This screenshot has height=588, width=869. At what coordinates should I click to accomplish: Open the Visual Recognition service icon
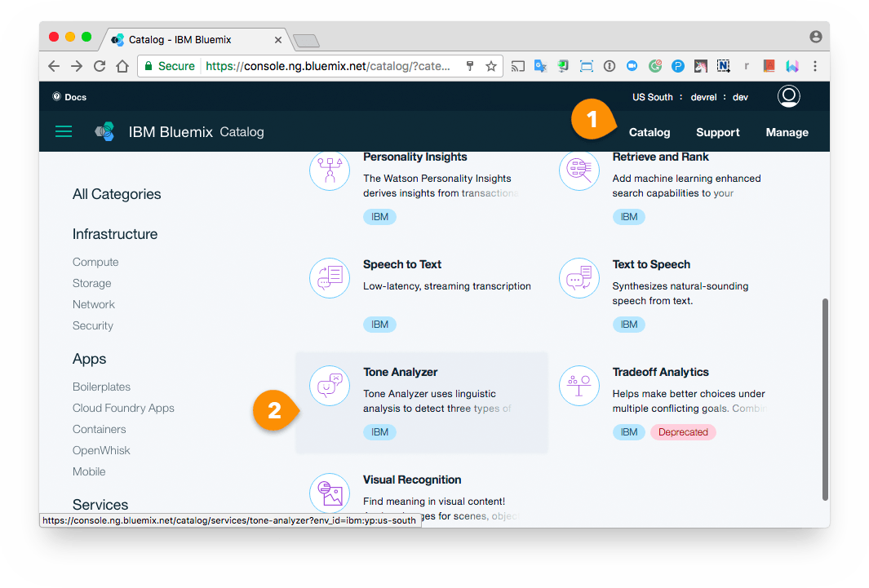330,493
